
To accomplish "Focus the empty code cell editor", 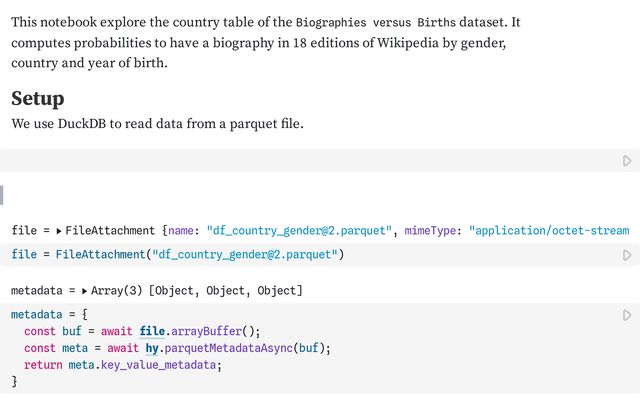I will click(310, 160).
